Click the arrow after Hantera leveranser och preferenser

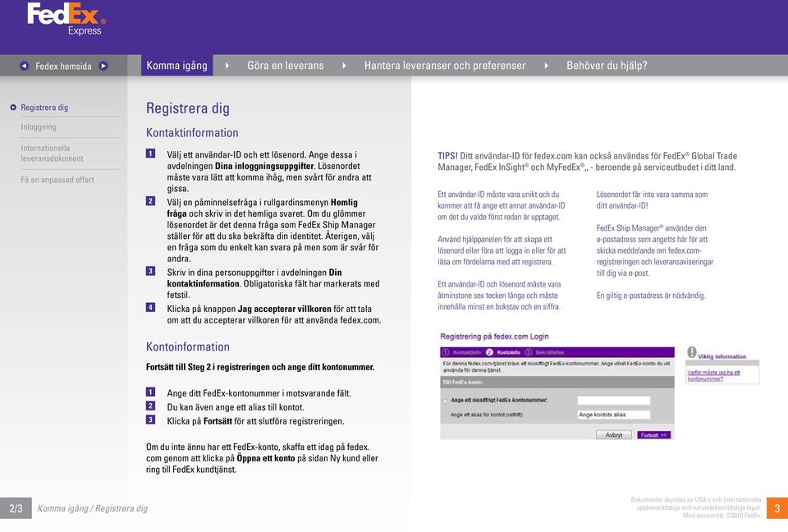coord(547,66)
